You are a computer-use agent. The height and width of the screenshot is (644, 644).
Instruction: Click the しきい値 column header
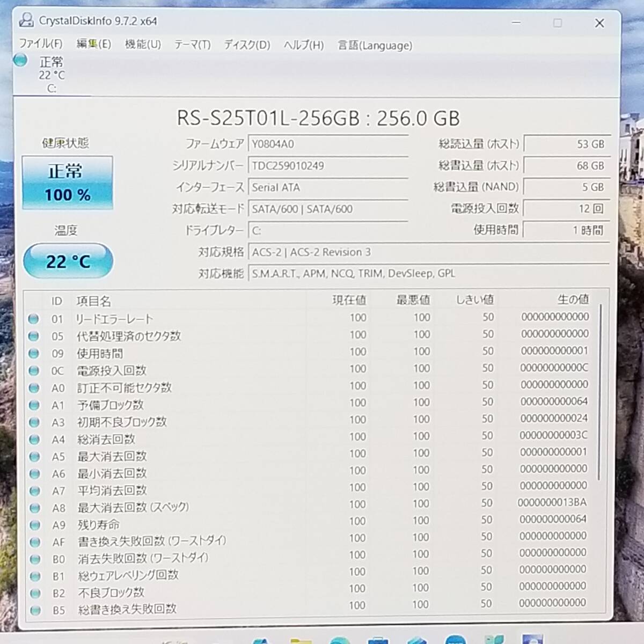click(475, 299)
